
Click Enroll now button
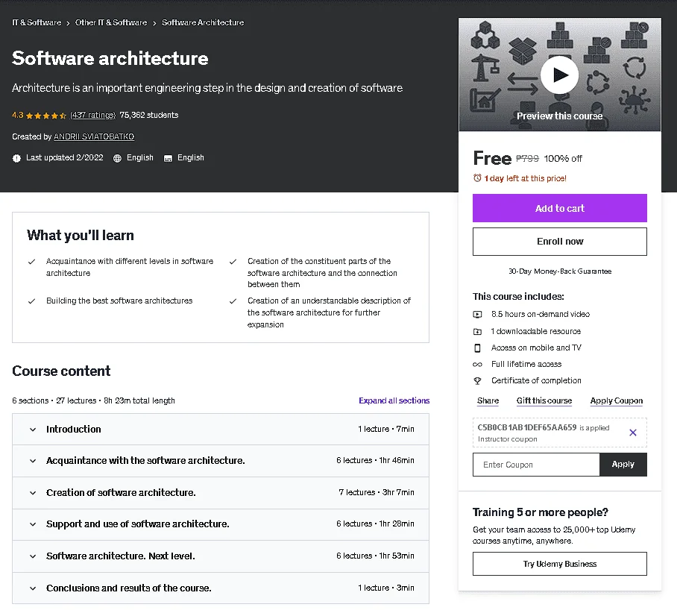(559, 242)
